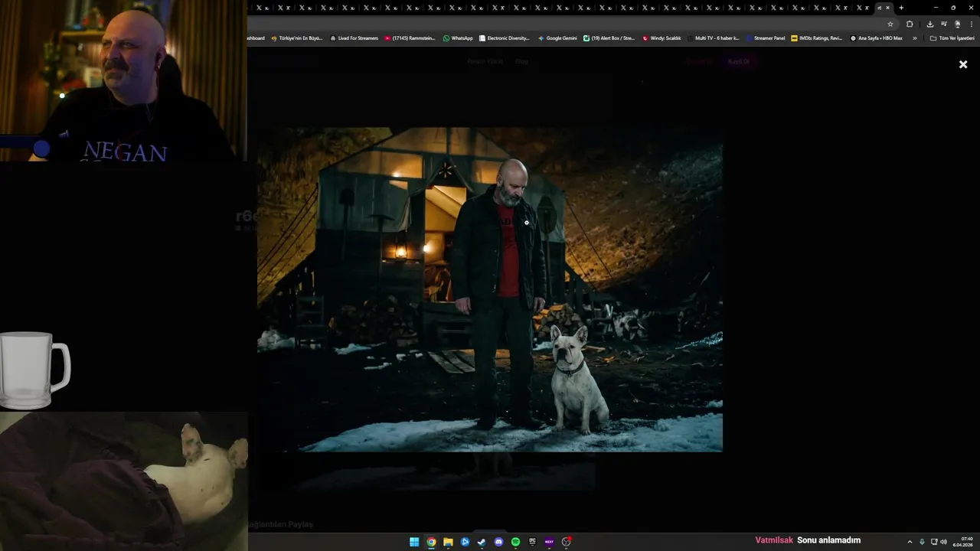Image resolution: width=980 pixels, height=551 pixels.
Task: Open the Windows Start menu
Action: pyautogui.click(x=414, y=542)
